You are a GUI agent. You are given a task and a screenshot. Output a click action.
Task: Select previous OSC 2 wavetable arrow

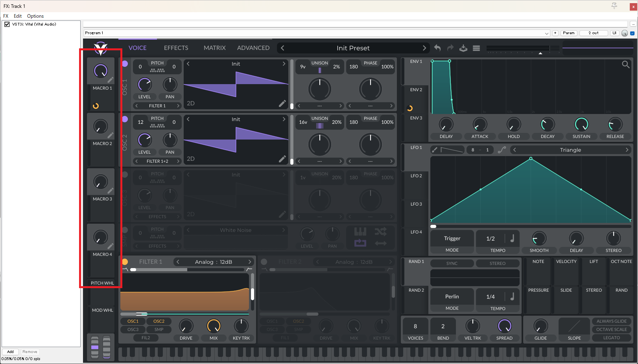point(188,119)
